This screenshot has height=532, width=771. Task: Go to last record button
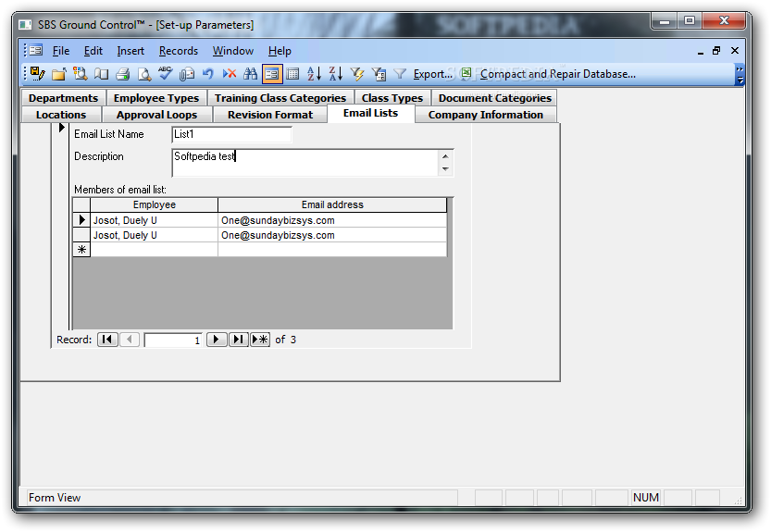tap(239, 340)
